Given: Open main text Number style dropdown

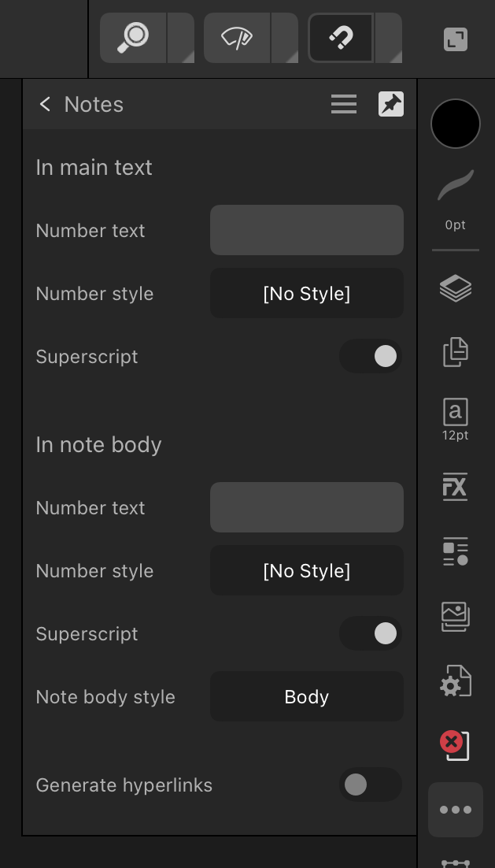Looking at the screenshot, I should coord(307,294).
